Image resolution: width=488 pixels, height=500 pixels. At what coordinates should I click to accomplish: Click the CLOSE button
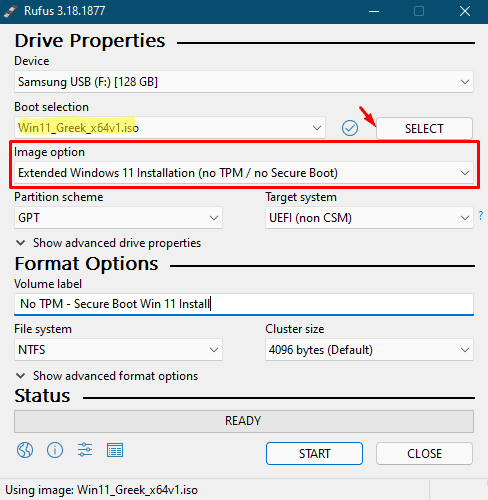424,453
